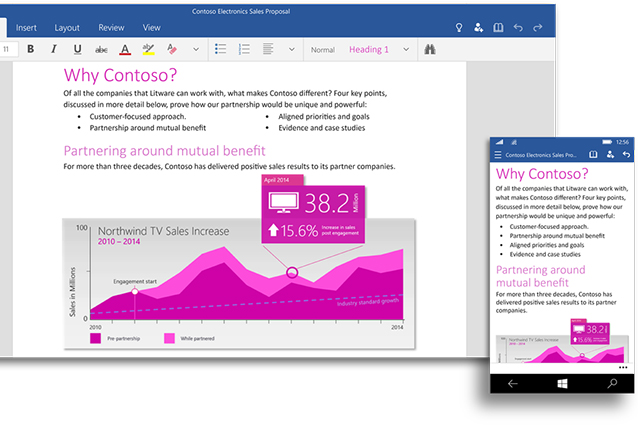Image resolution: width=638 pixels, height=425 pixels.
Task: Click the Share person icon in tablet ribbon
Action: (x=478, y=27)
